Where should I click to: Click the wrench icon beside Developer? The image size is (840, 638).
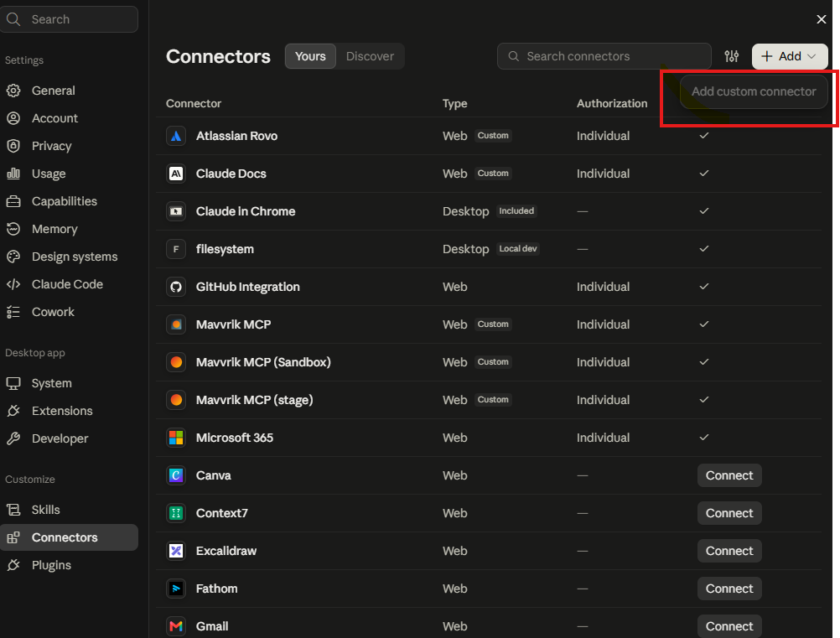point(13,438)
